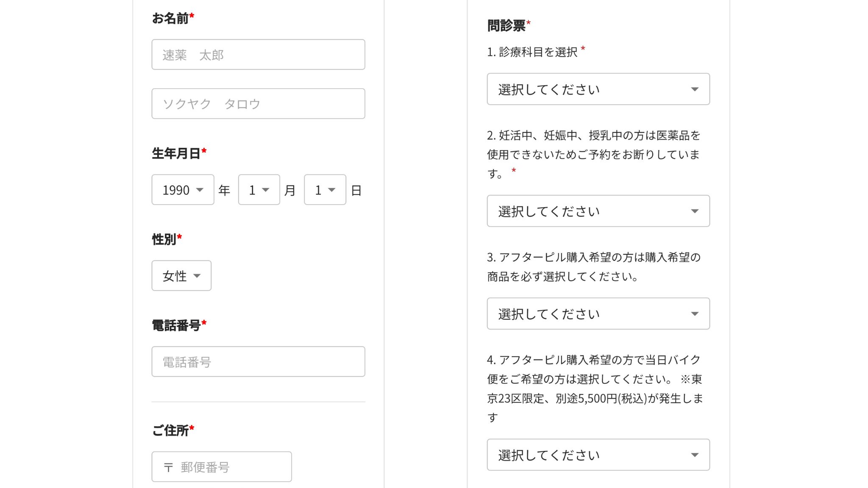The image size is (868, 488).
Task: Click the 電話番号 heading label
Action: click(x=176, y=325)
